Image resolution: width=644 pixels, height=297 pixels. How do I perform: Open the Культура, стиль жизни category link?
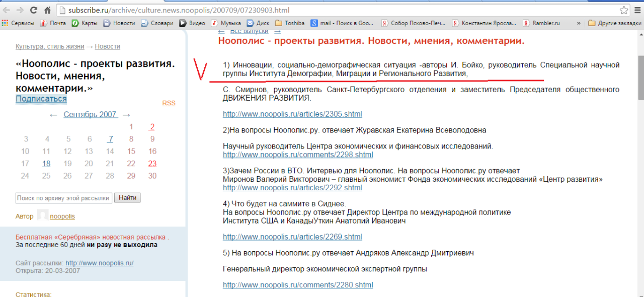point(50,46)
